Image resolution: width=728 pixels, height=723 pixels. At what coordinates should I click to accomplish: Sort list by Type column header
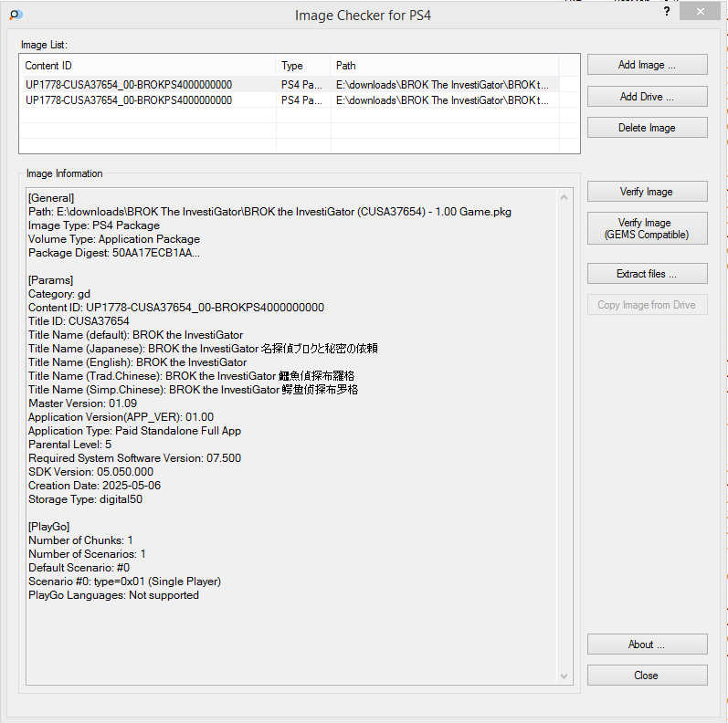[x=303, y=66]
